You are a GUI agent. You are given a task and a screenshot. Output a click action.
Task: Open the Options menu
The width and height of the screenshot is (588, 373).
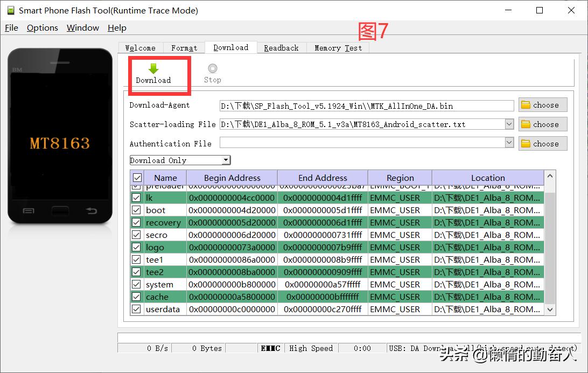click(42, 28)
